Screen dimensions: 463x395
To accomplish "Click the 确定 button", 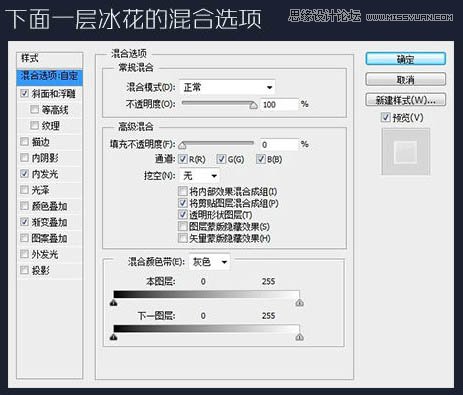I will 405,59.
